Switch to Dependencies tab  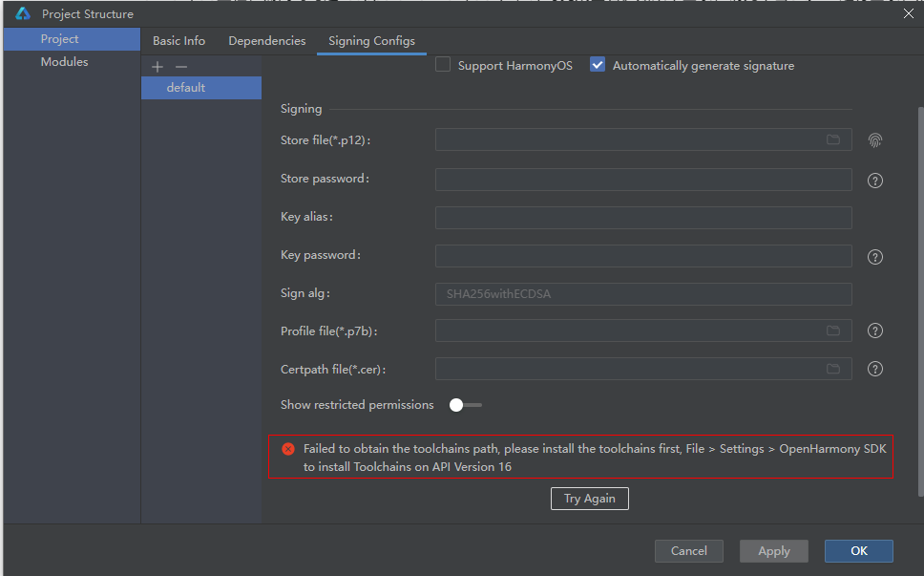click(267, 41)
